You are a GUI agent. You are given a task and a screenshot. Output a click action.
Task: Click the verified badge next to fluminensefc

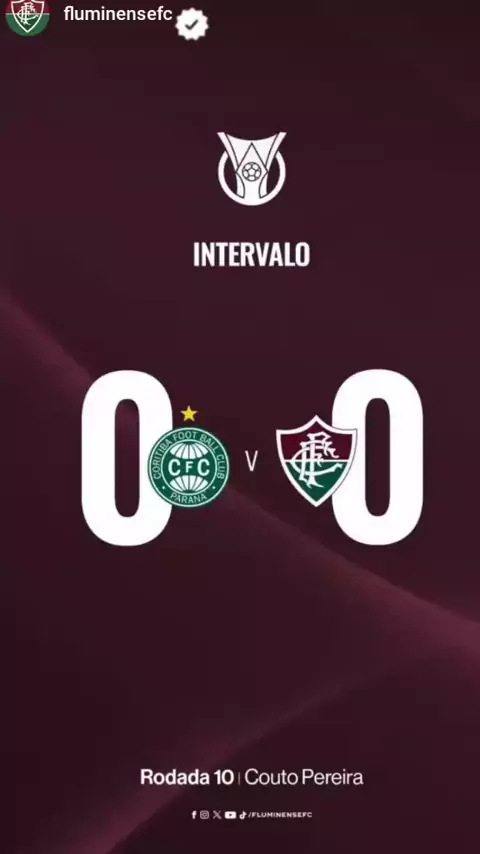click(x=192, y=24)
